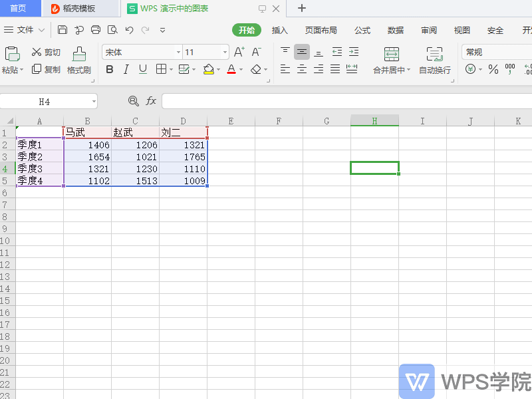532x399 pixels.
Task: Open function search magnifier near formula bar
Action: pyautogui.click(x=134, y=101)
